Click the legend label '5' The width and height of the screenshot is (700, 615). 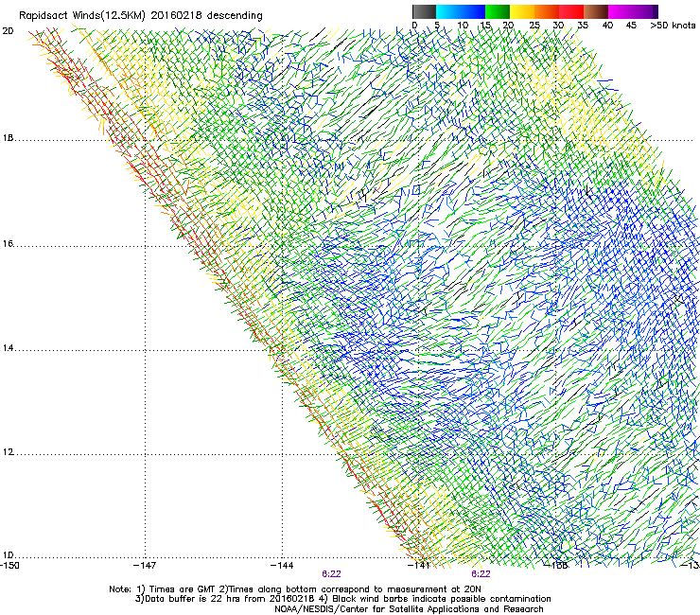[437, 26]
